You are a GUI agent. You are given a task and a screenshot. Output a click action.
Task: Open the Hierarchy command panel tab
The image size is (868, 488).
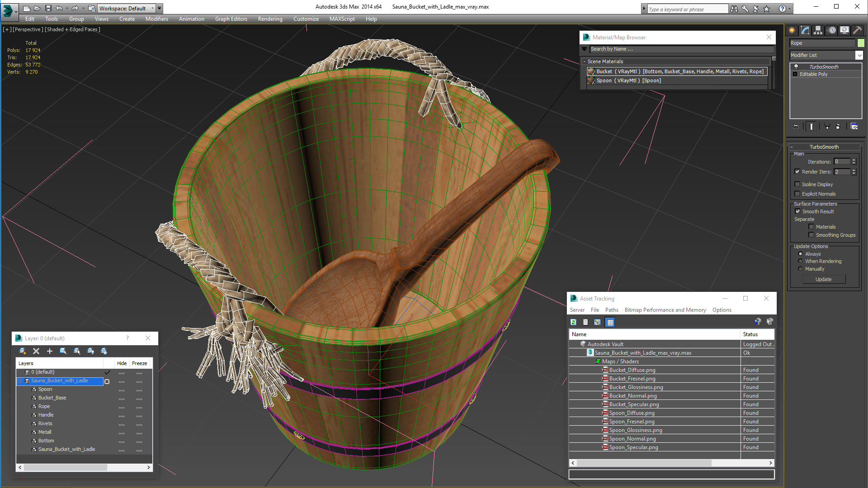[x=818, y=30]
